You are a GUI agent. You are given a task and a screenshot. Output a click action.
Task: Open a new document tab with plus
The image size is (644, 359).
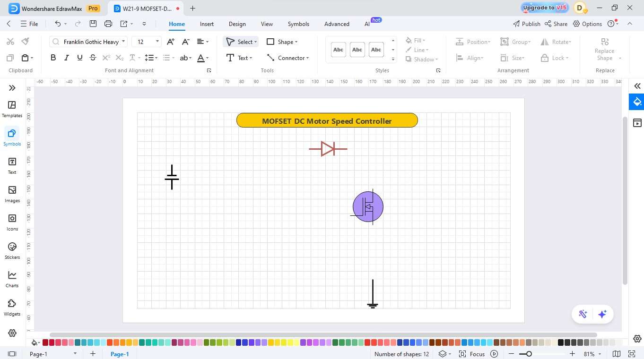[192, 8]
